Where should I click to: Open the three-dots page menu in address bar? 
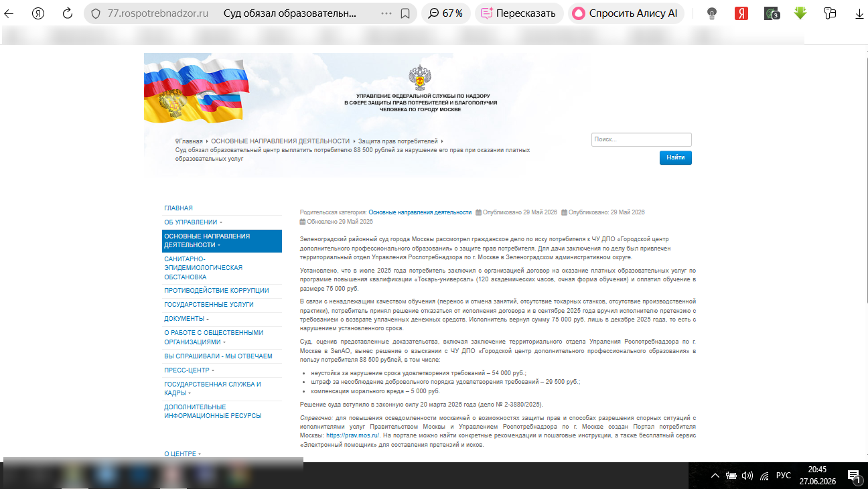[386, 13]
